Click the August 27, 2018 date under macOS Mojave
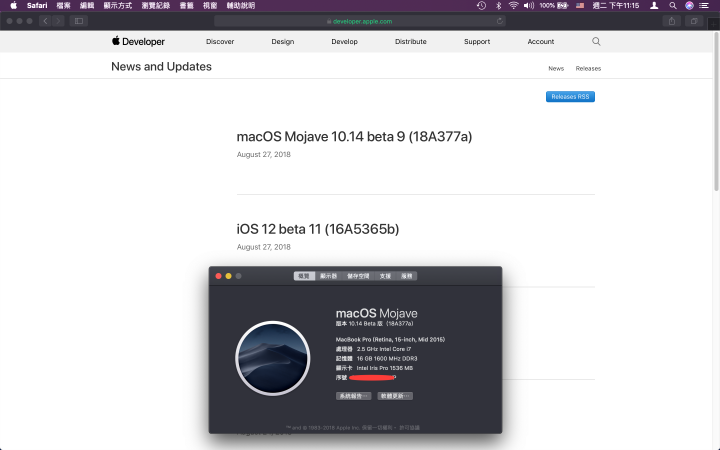Screen dimensions: 720x450 point(264,154)
